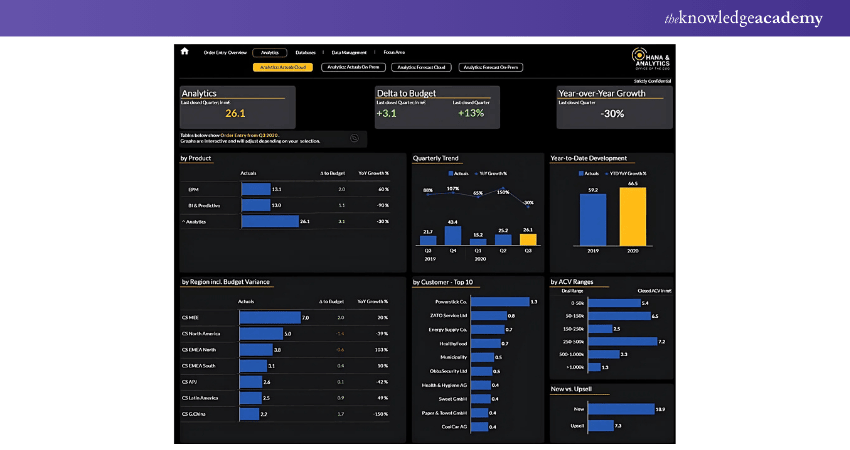
Task: Select Analytics: Forecast On-Prem view
Action: [x=490, y=68]
